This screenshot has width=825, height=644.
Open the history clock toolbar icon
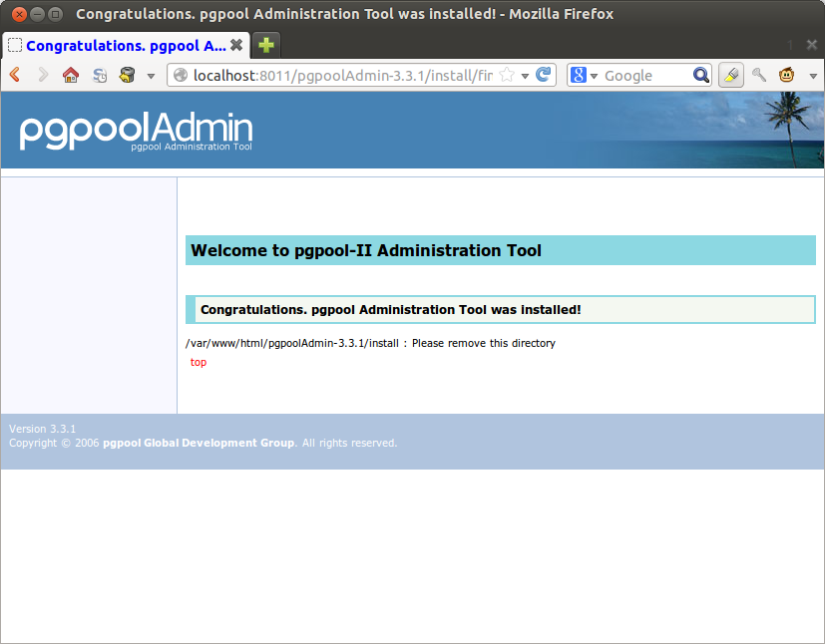[100, 76]
